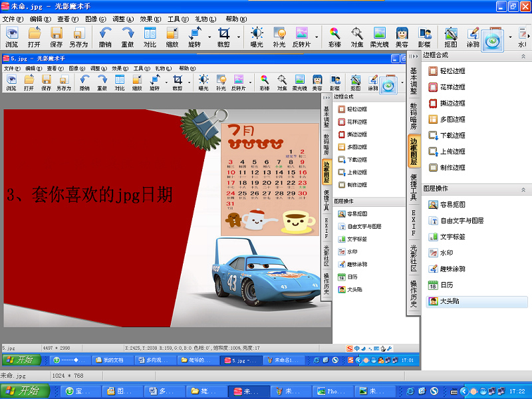This screenshot has height=399, width=532.
Task: Switch to 数码暗房 vertical tab in main window
Action: coord(414,116)
